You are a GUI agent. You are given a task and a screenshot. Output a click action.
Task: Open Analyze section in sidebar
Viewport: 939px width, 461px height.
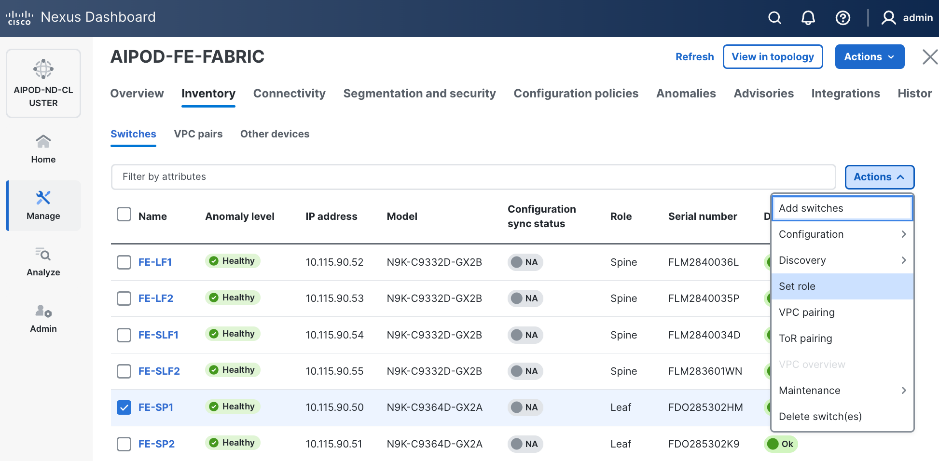43,261
